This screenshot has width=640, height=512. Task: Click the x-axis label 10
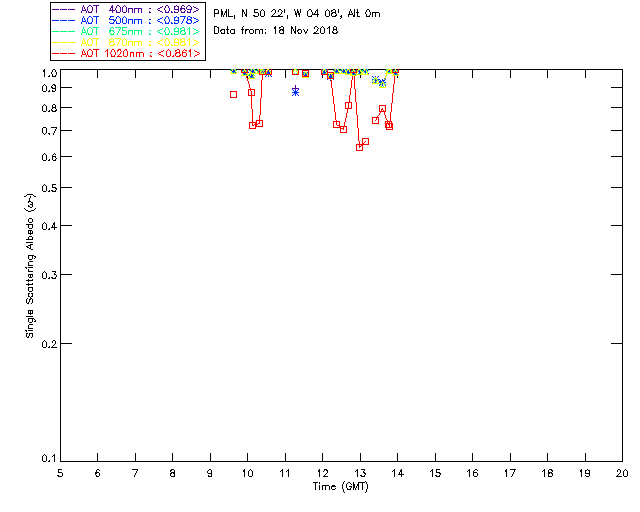click(x=248, y=473)
